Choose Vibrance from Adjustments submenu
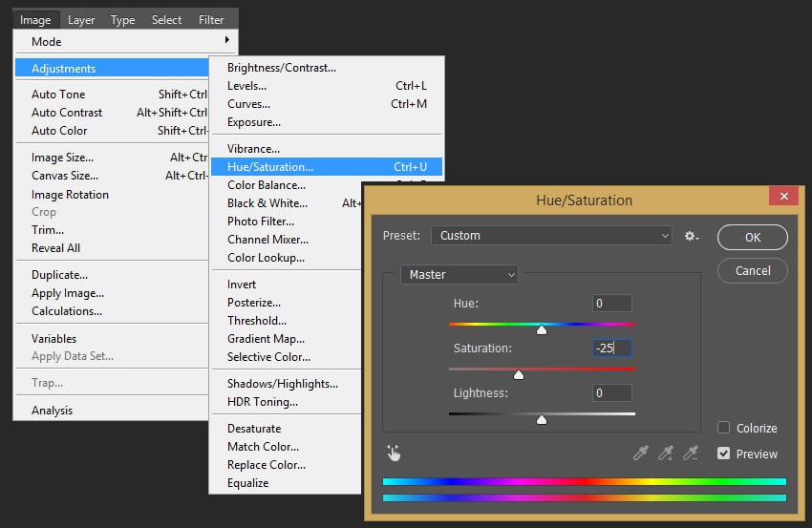812x528 pixels. (253, 149)
